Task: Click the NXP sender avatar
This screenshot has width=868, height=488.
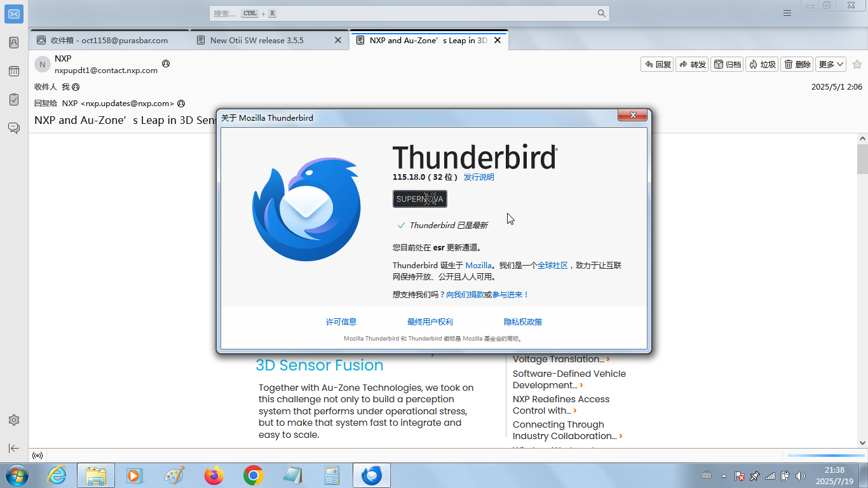Action: click(43, 64)
